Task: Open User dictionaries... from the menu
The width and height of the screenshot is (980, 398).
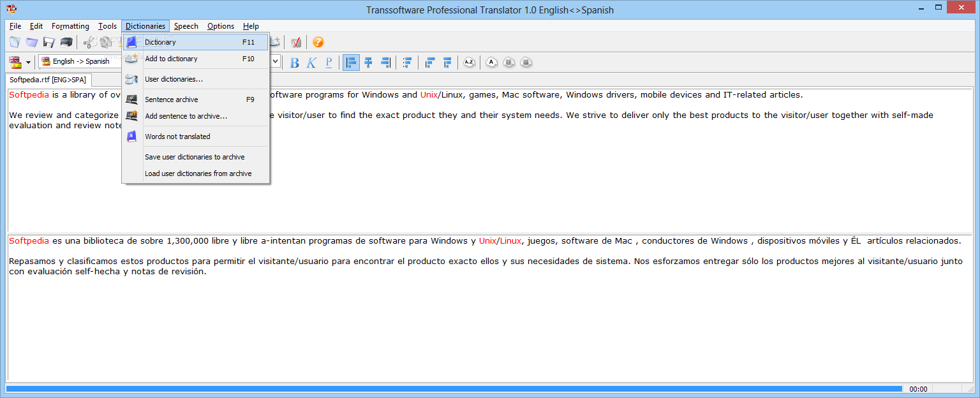Action: click(196, 79)
